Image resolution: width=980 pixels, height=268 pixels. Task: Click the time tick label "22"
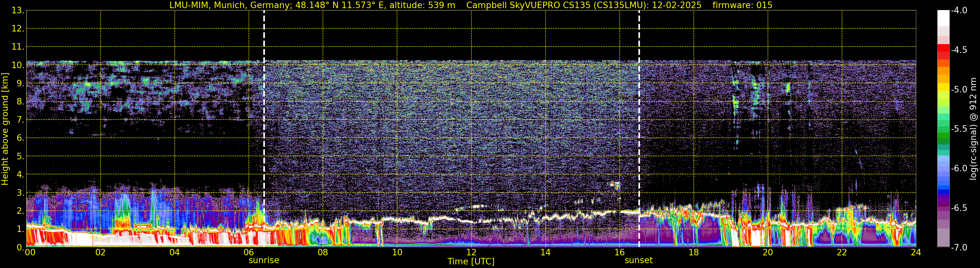[x=842, y=252]
